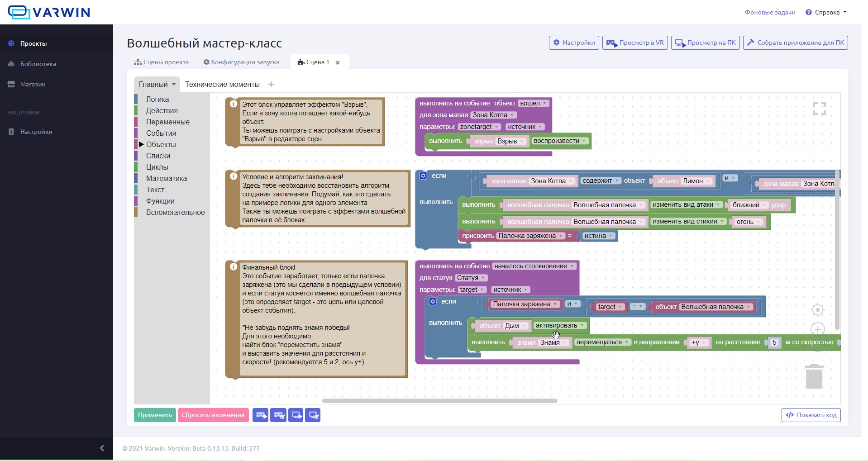Click info icon on Финальный блок comment

pyautogui.click(x=234, y=267)
